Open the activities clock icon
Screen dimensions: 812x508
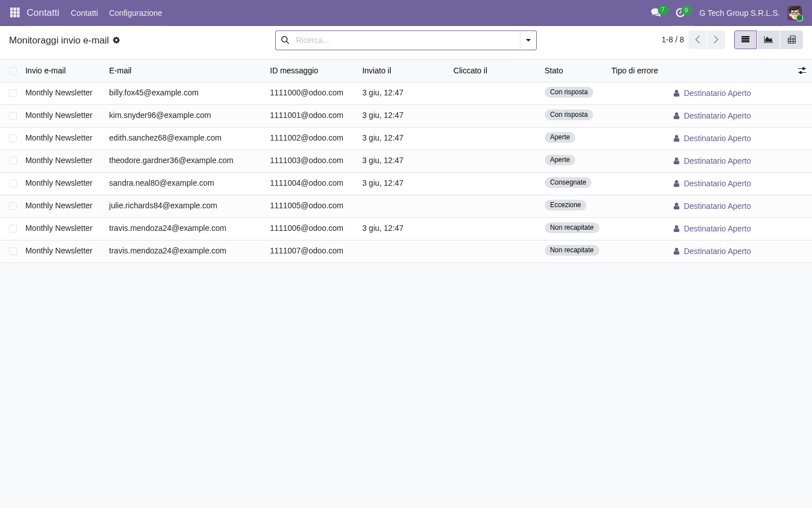pos(680,12)
